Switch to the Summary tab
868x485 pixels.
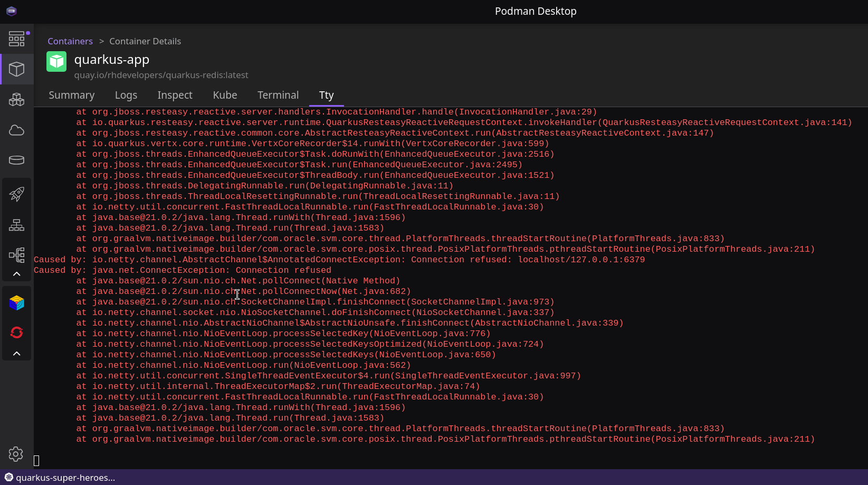pos(72,95)
